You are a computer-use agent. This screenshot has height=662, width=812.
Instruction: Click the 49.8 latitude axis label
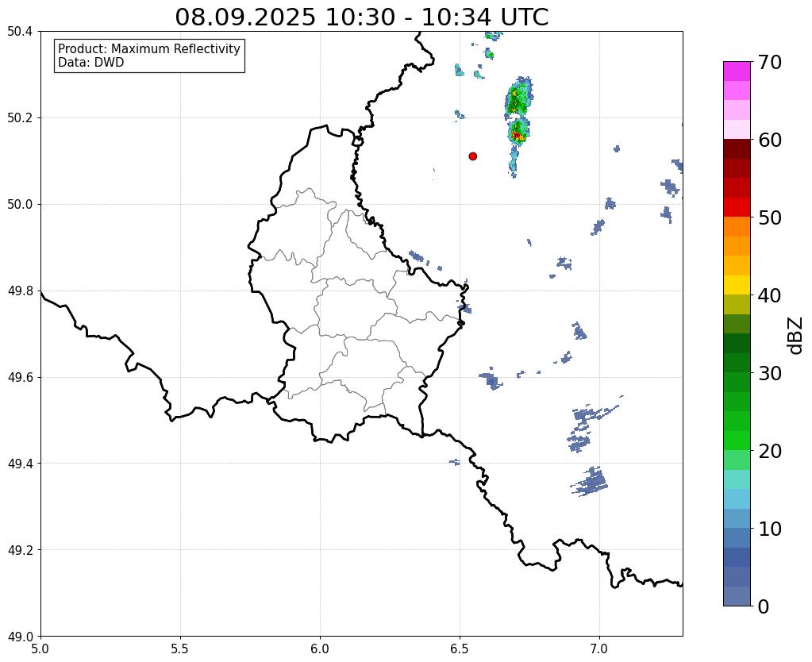tap(20, 291)
